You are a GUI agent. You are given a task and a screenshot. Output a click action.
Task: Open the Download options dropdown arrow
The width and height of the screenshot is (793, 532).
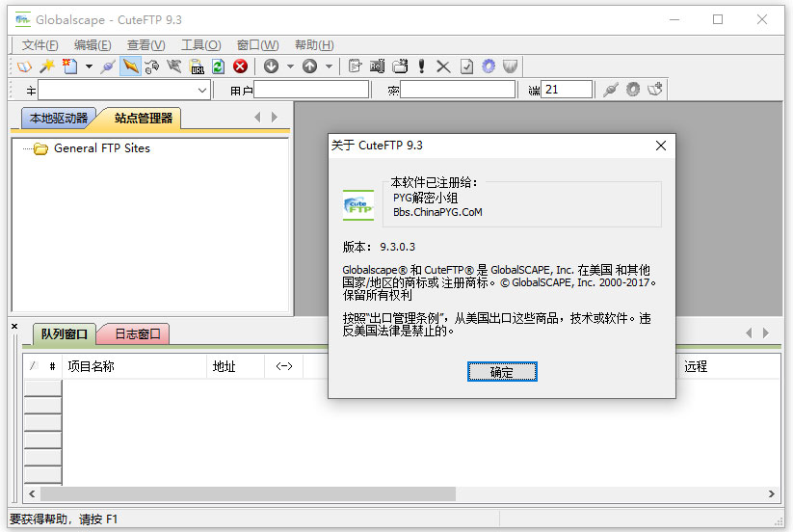[290, 66]
